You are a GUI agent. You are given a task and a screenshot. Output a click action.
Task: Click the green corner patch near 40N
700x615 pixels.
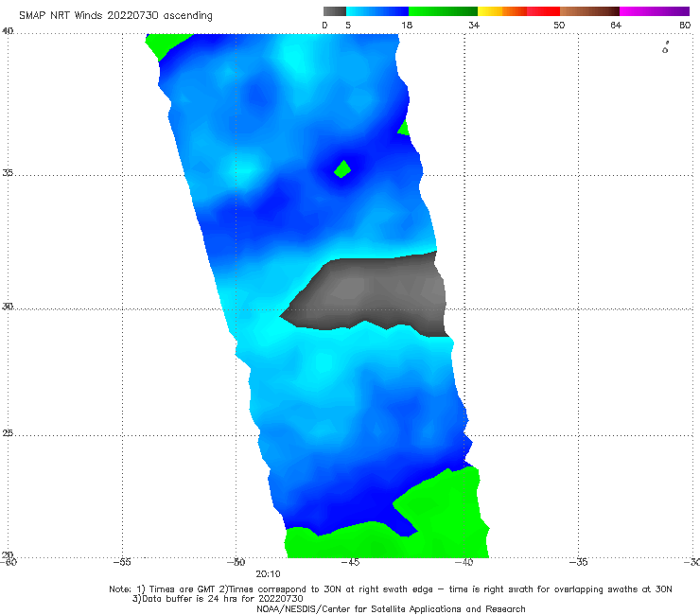click(x=163, y=44)
